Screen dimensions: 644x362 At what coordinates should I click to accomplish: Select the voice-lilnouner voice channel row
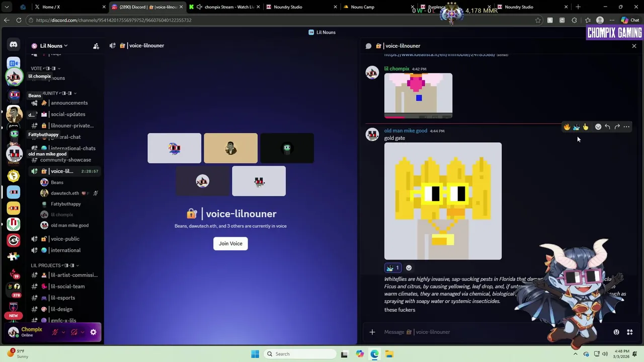(x=64, y=171)
